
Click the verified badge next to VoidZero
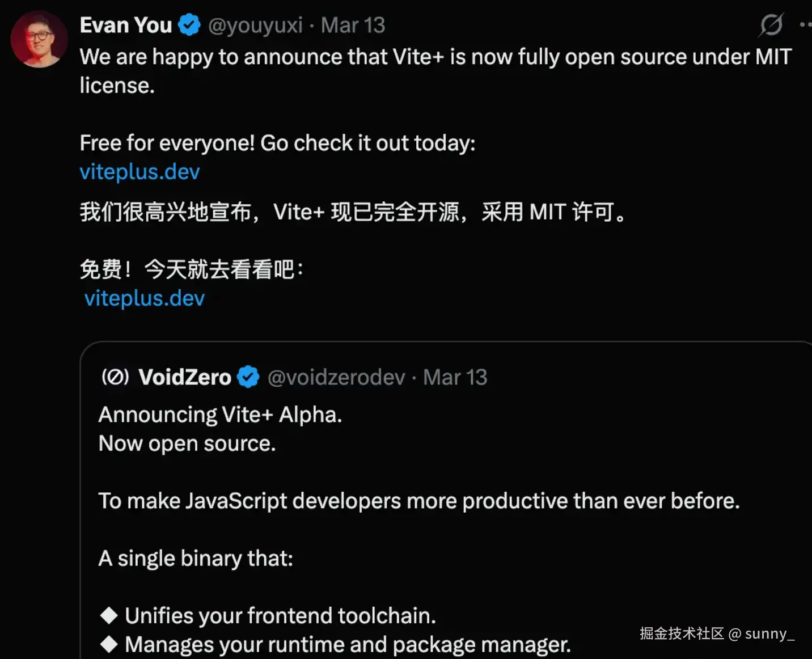[x=248, y=377]
